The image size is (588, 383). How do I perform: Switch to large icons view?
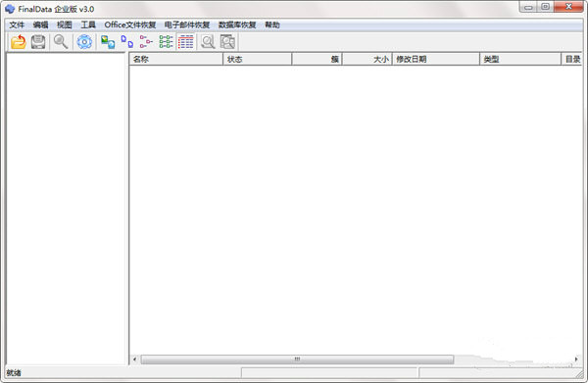[x=127, y=42]
